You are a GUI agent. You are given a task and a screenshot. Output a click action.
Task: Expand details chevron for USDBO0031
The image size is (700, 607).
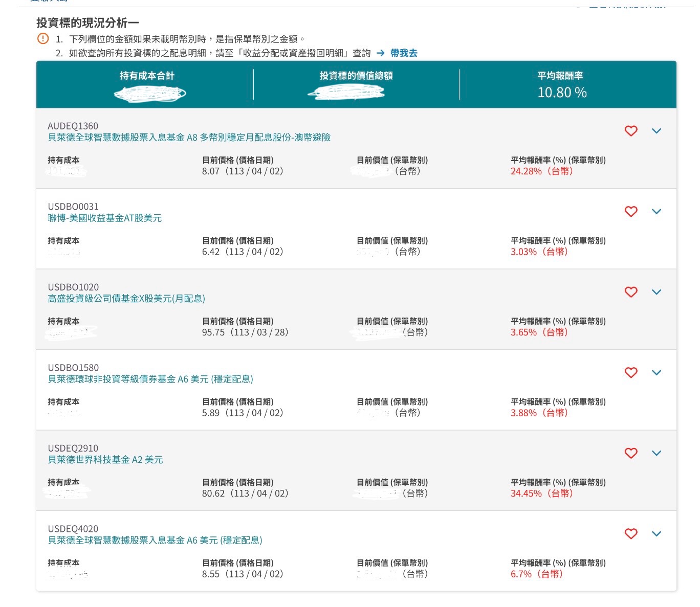point(657,212)
